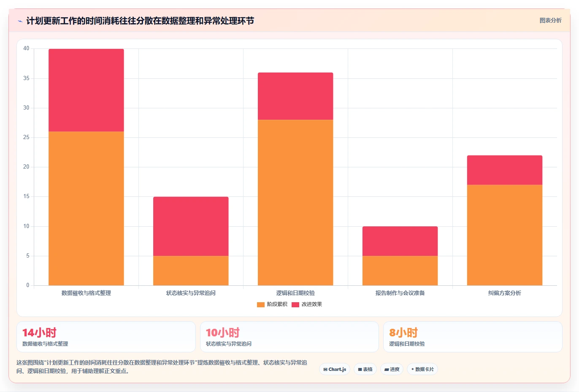Open the 14小时 数据催收与格式整理 card
The image size is (579, 392).
(106, 337)
